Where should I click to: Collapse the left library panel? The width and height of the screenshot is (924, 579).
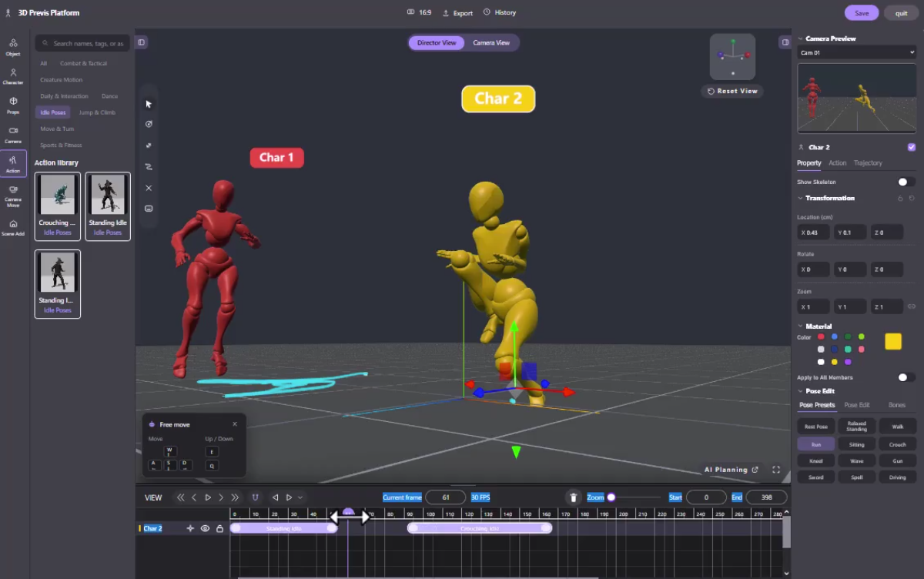(x=142, y=42)
